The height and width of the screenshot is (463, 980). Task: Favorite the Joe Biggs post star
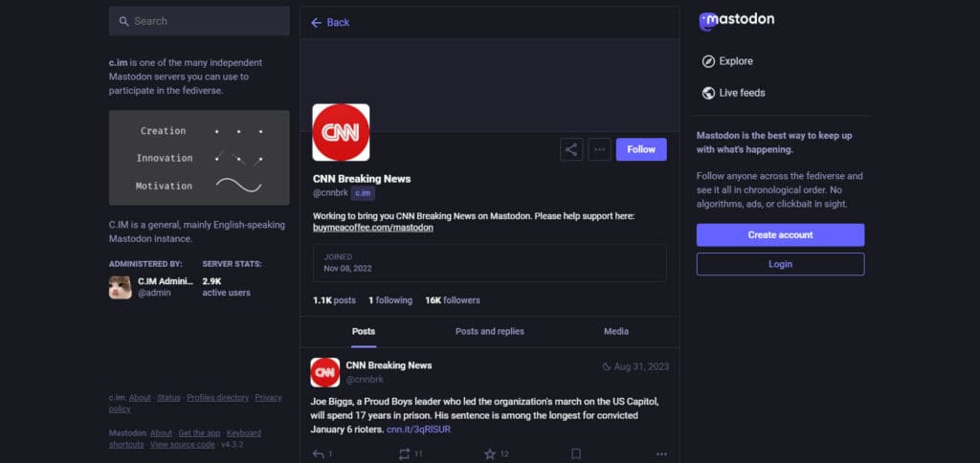[x=490, y=454]
